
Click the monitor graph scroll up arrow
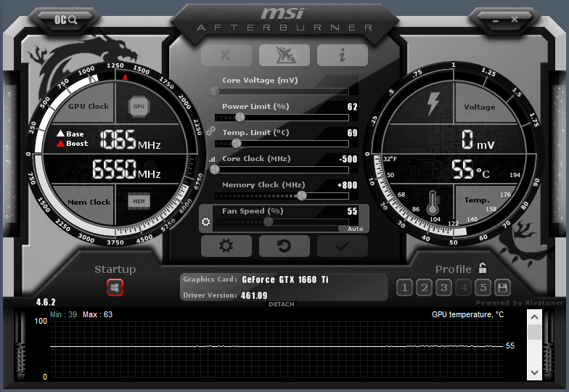pos(534,317)
